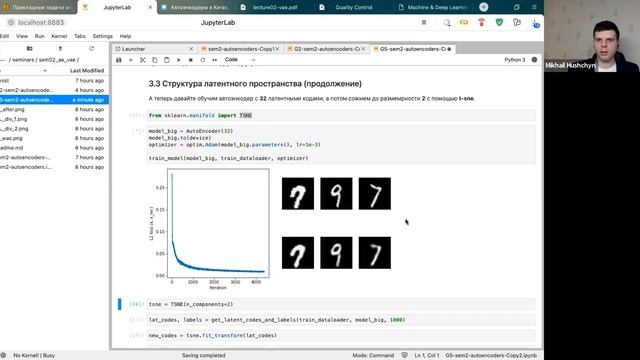Click the kernel status circle indicator
Image resolution: width=640 pixels, height=360 pixels.
(x=534, y=60)
